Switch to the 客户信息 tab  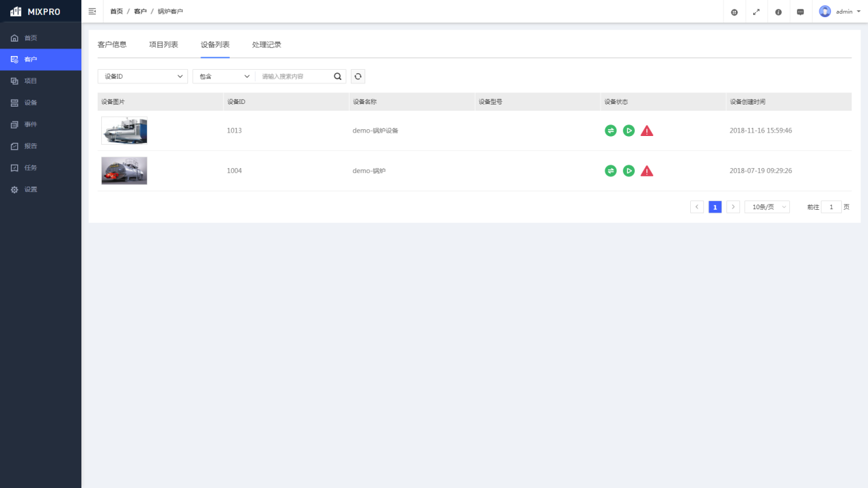(112, 44)
